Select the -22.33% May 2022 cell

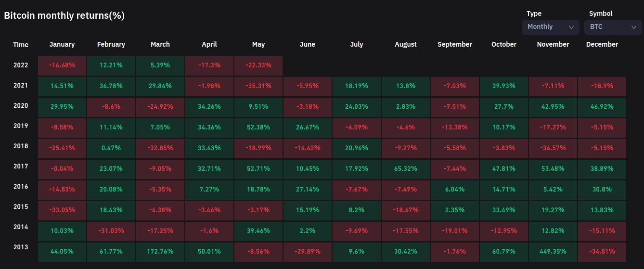tap(258, 65)
